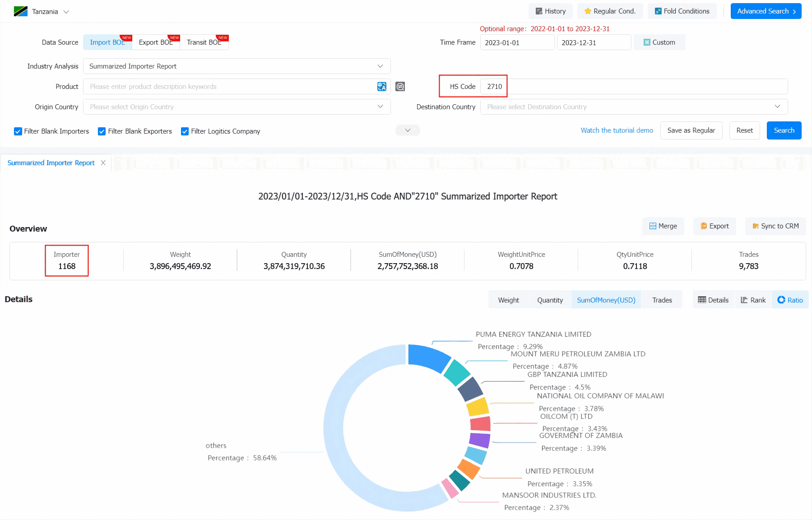Click the Custom time frame icon
The height and width of the screenshot is (520, 812).
point(647,42)
